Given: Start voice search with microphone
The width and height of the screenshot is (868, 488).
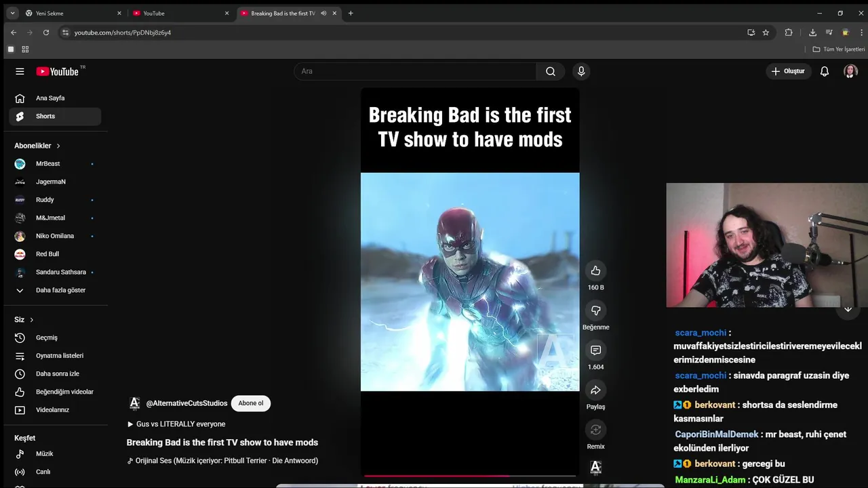Looking at the screenshot, I should pyautogui.click(x=581, y=71).
